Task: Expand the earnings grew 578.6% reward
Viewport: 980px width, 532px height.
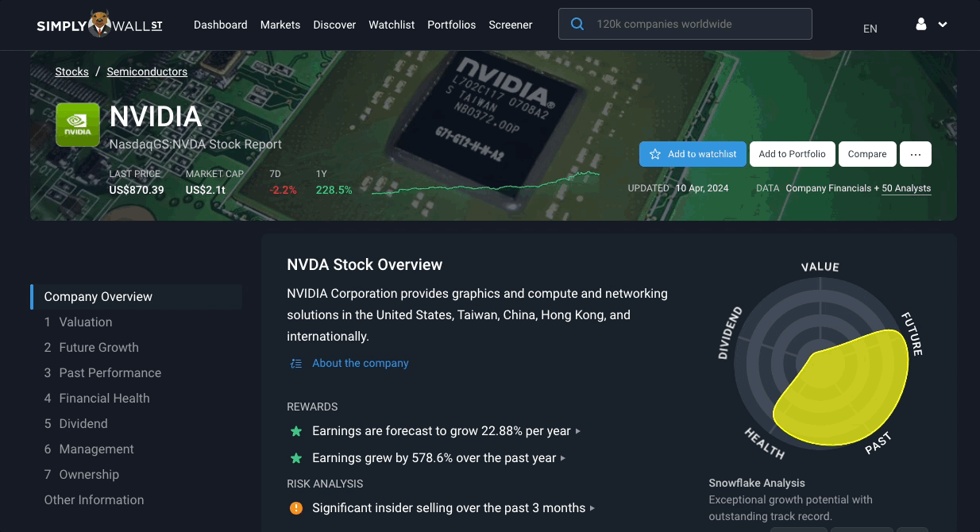Action: click(x=438, y=458)
